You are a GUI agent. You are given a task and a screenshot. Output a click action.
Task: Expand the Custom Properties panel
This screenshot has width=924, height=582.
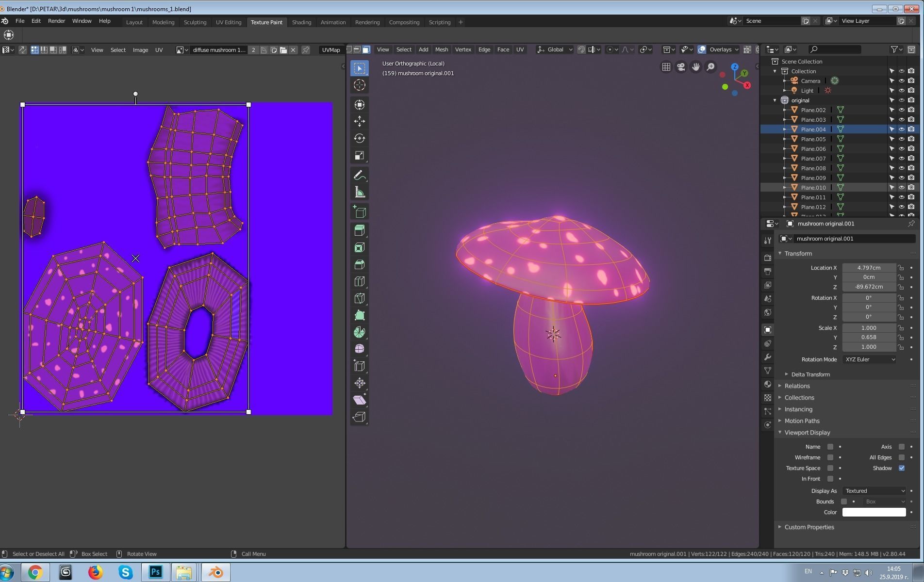pos(809,527)
